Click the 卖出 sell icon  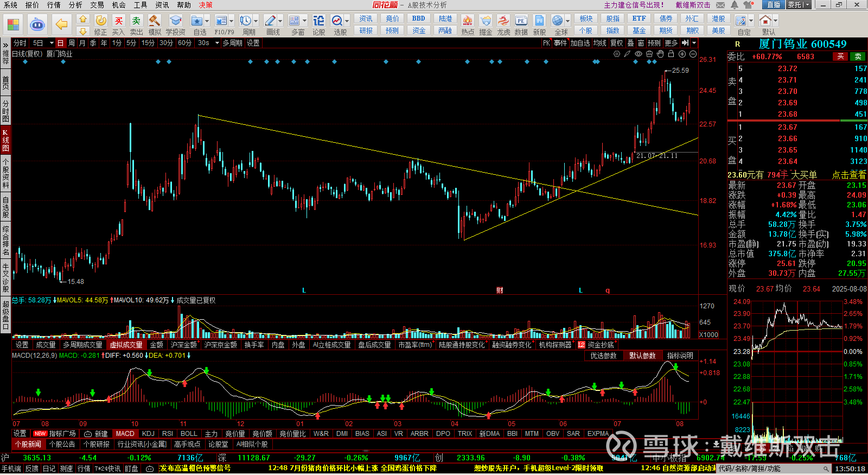pyautogui.click(x=136, y=21)
